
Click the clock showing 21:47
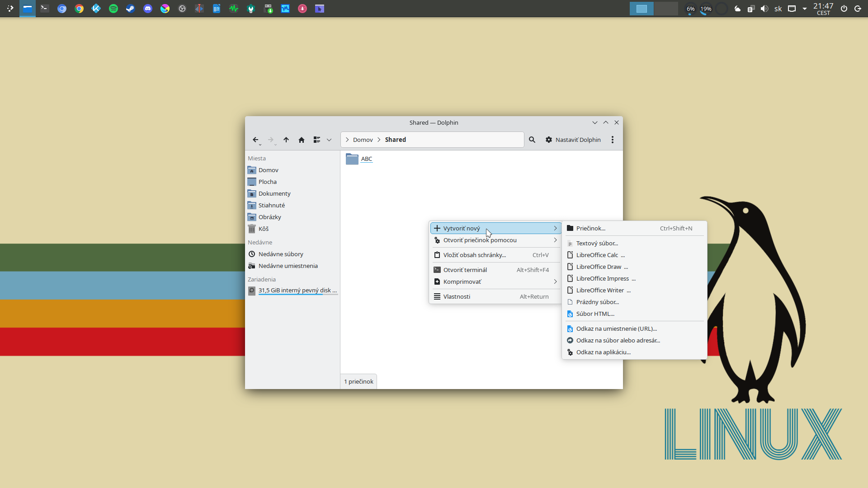coord(823,9)
